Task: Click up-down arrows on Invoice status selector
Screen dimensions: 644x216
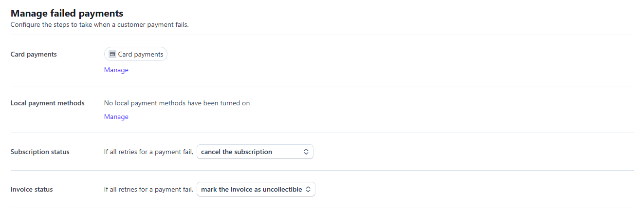Action: pos(308,189)
